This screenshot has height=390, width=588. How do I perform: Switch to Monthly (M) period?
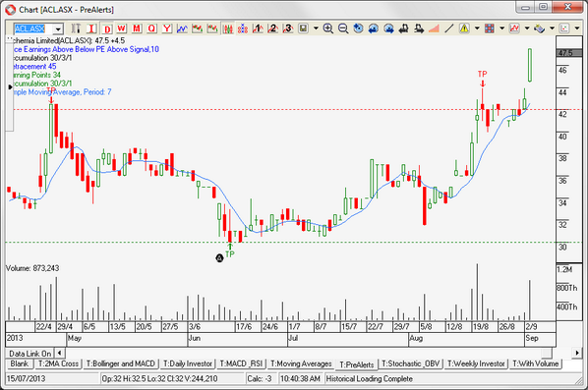(x=137, y=28)
